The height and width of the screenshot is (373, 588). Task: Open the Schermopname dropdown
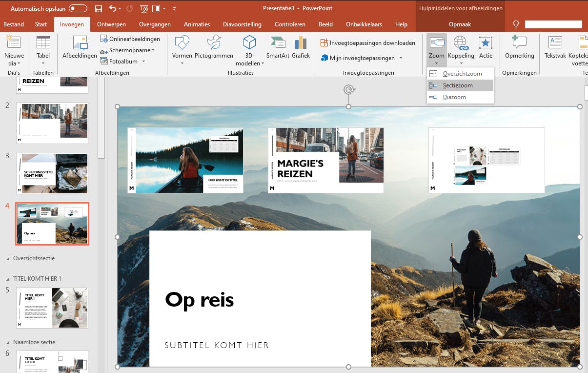coord(127,50)
